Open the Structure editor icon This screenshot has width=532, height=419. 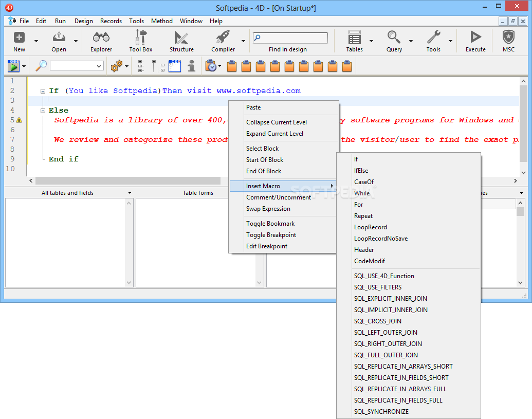click(181, 38)
